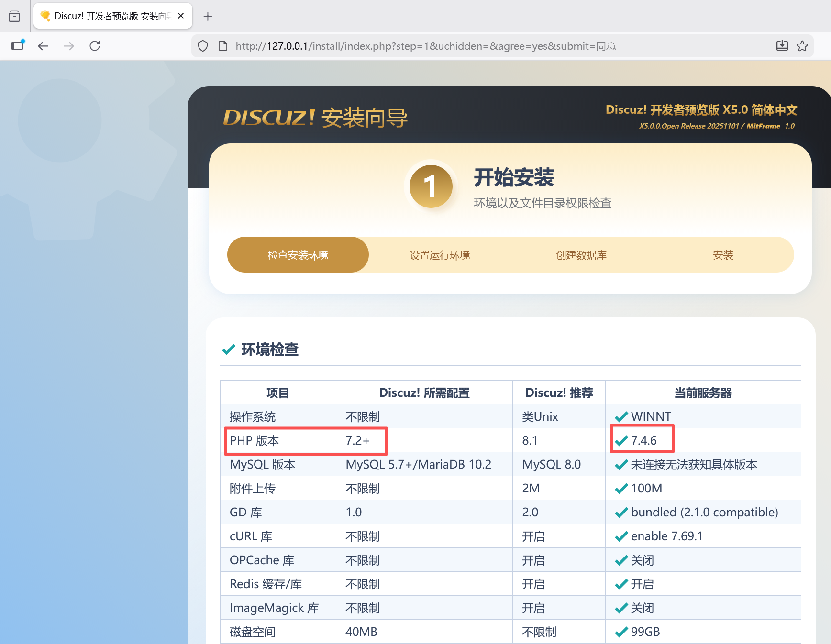This screenshot has width=831, height=644.
Task: Click the GD 库 row label
Action: (246, 512)
